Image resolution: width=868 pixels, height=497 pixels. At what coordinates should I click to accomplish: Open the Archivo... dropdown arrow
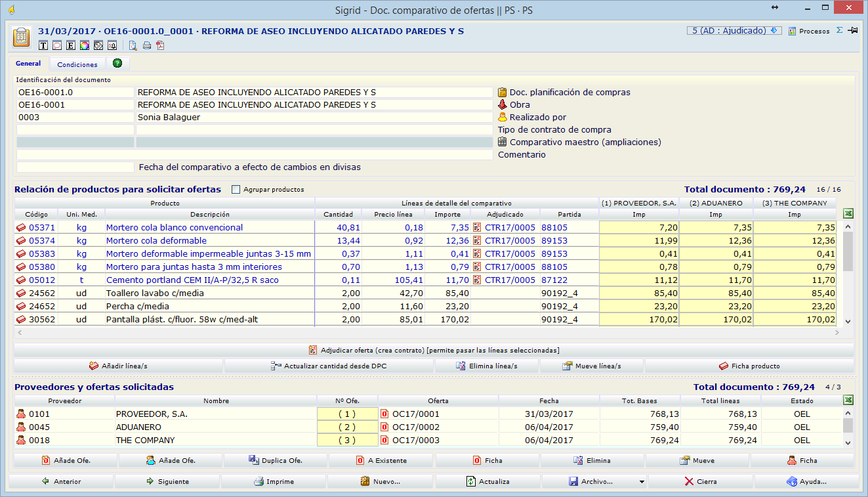click(641, 481)
